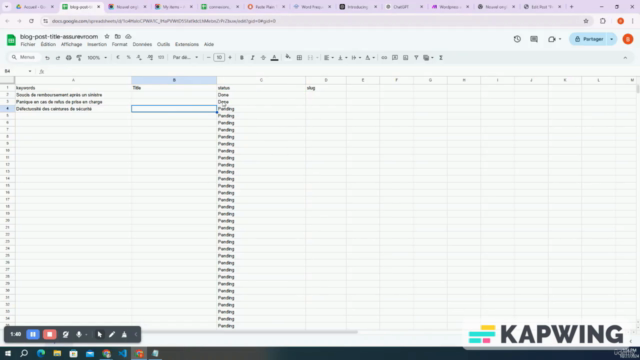Insert a comment from toolbar

click(x=395, y=58)
